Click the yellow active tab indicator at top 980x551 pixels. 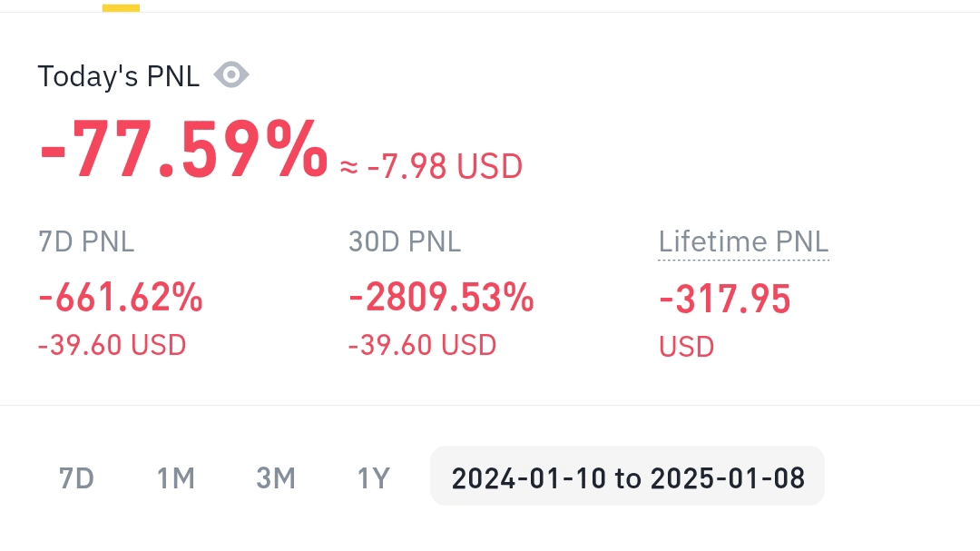click(121, 7)
